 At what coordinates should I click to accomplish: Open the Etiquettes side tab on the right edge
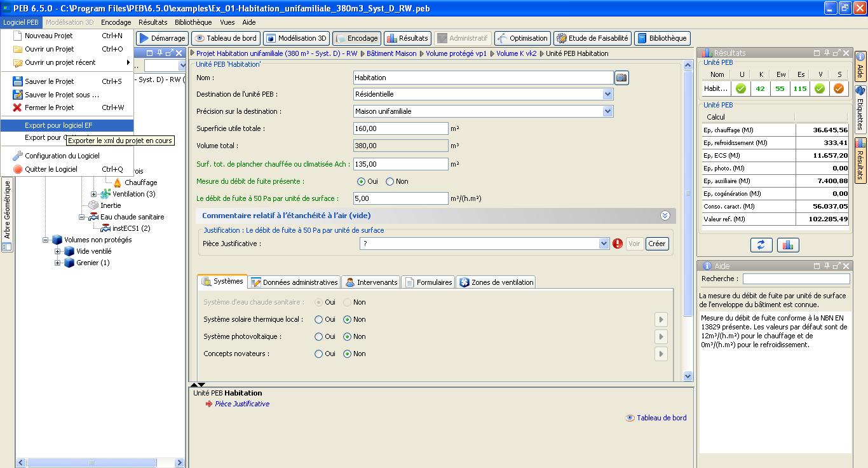click(860, 108)
